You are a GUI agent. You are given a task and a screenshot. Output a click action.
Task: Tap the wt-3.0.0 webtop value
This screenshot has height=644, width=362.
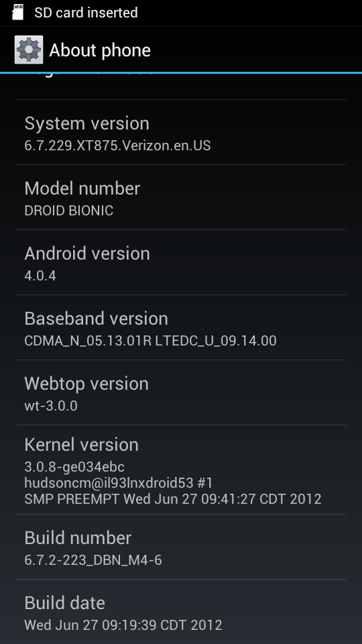pos(51,406)
